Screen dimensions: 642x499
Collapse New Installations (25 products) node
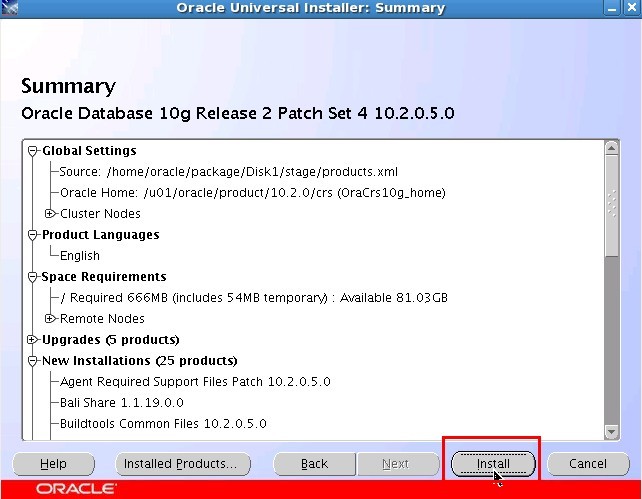coord(33,361)
